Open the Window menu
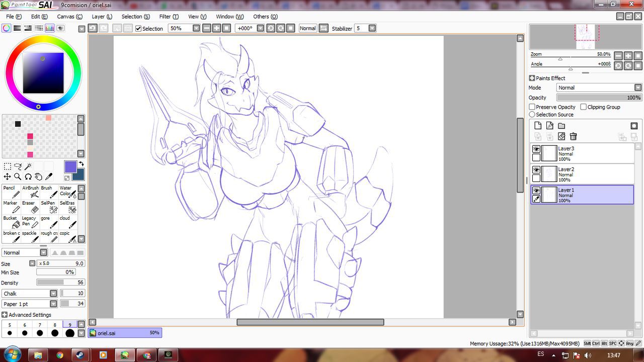Screen dimensions: 644x362 [229, 17]
